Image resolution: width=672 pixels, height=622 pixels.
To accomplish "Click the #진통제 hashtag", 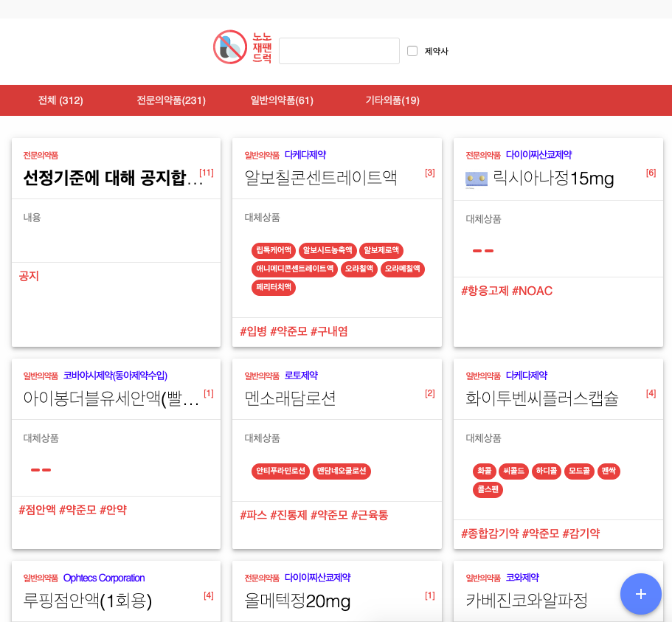I will (x=289, y=515).
